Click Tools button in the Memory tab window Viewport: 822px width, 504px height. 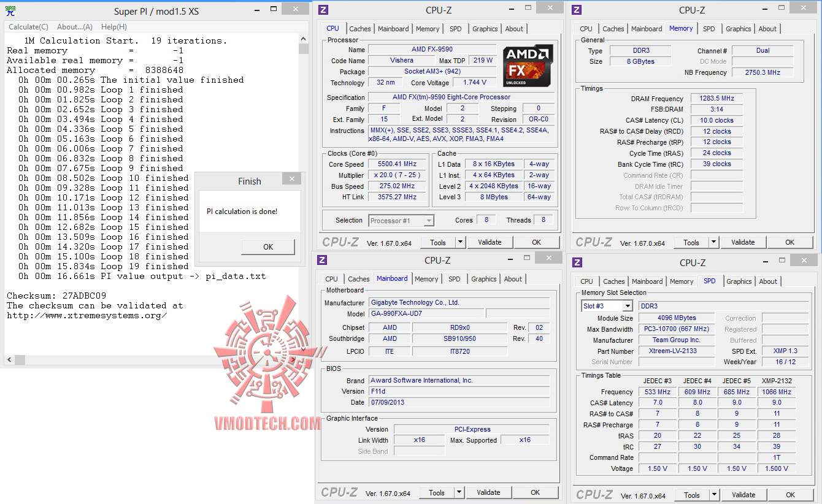[691, 242]
